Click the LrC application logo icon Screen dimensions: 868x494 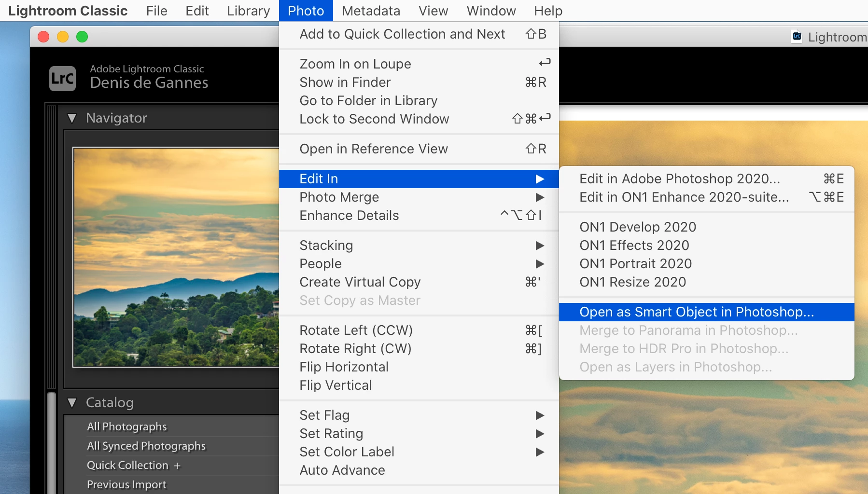point(63,78)
